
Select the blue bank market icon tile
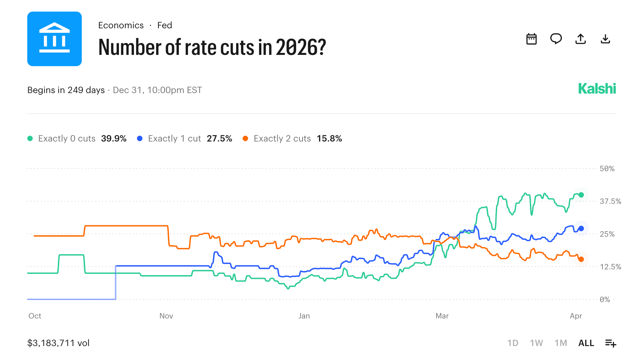[55, 39]
